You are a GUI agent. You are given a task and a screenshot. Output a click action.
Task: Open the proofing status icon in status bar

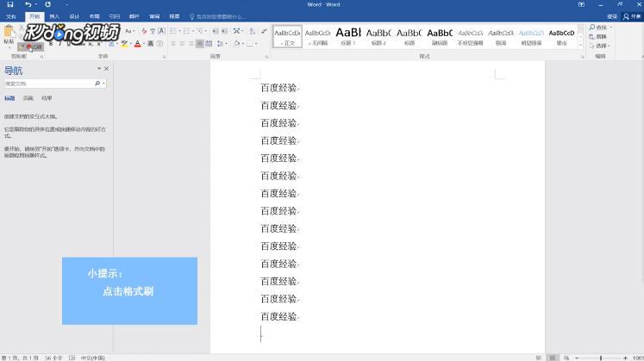point(72,358)
